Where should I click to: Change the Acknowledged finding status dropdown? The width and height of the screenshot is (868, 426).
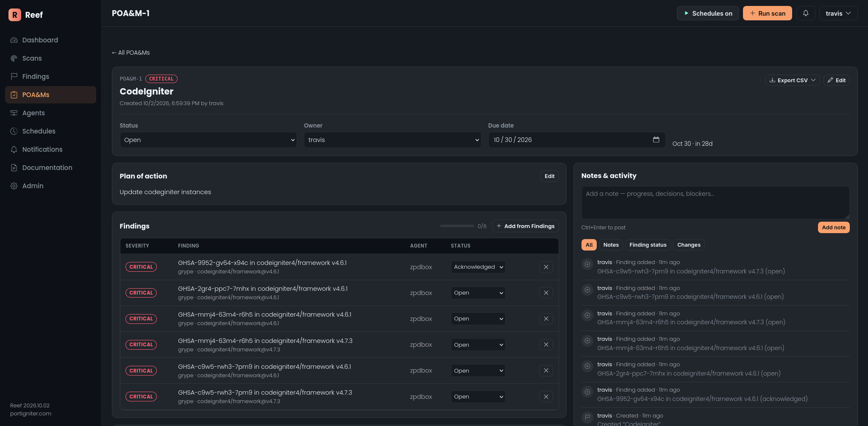(x=478, y=267)
